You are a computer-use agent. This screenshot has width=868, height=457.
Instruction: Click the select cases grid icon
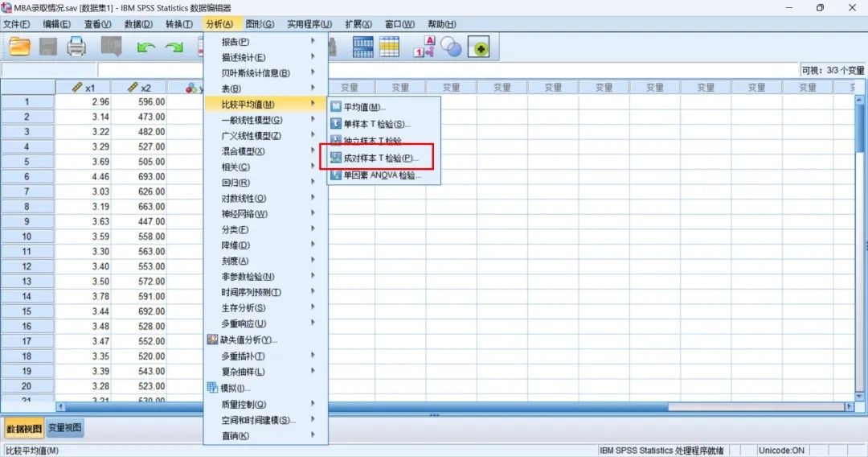pos(389,47)
